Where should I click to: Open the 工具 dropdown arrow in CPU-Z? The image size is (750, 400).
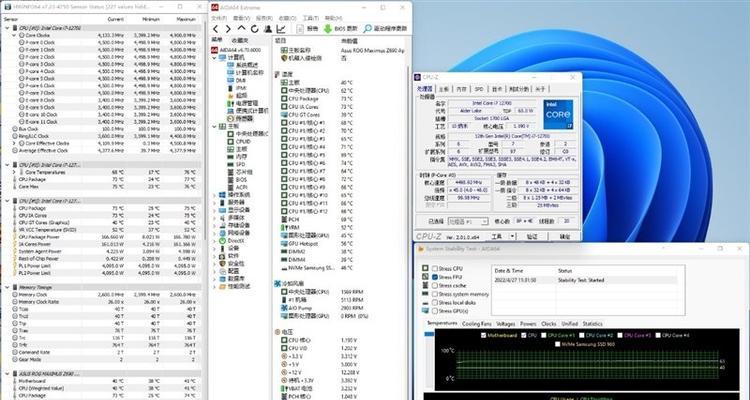512,236
